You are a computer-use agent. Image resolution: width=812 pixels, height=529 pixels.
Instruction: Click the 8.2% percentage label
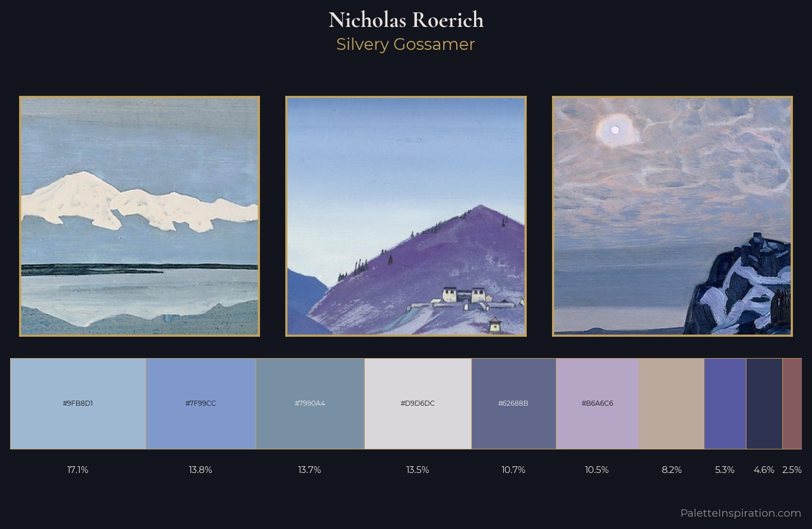tap(672, 470)
